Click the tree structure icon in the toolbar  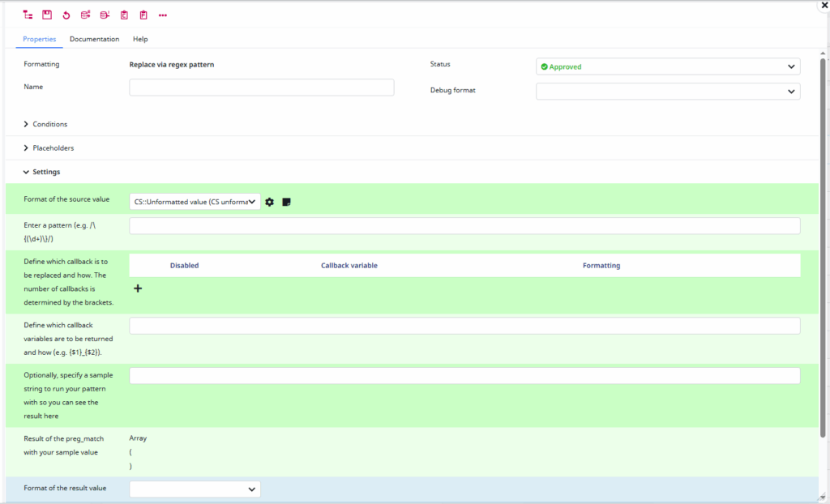pos(26,15)
